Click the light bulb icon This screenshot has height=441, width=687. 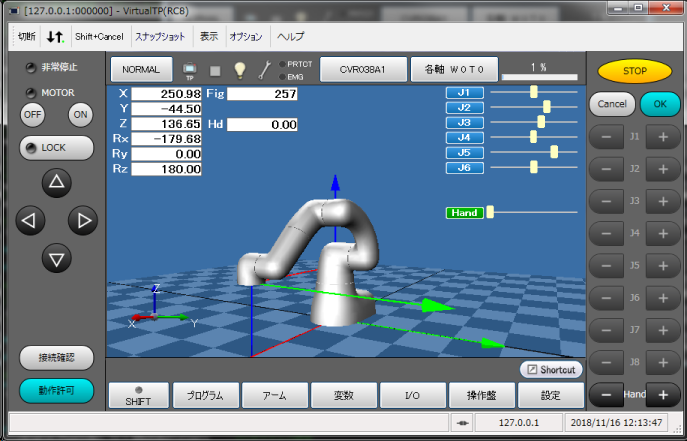[x=240, y=70]
